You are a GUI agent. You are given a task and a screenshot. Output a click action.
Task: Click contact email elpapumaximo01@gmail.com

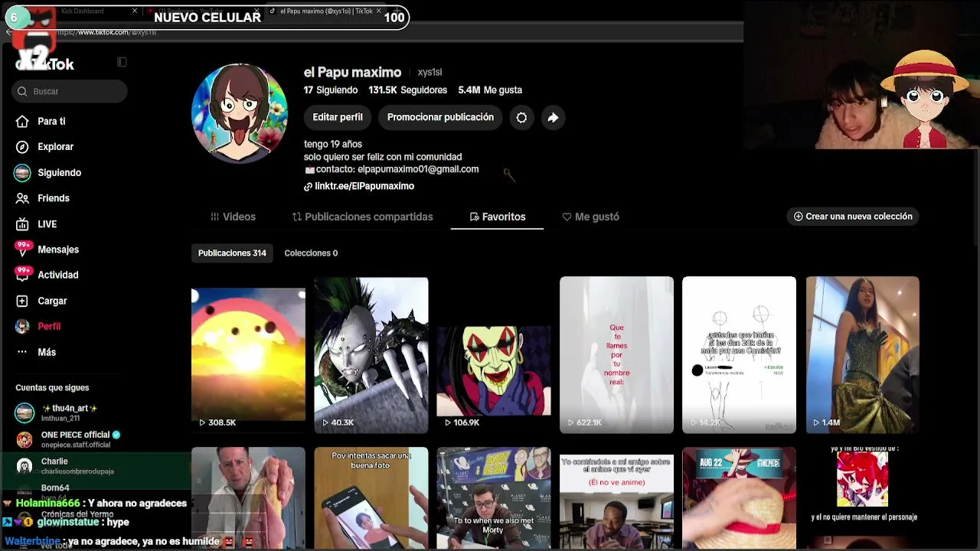click(x=418, y=169)
